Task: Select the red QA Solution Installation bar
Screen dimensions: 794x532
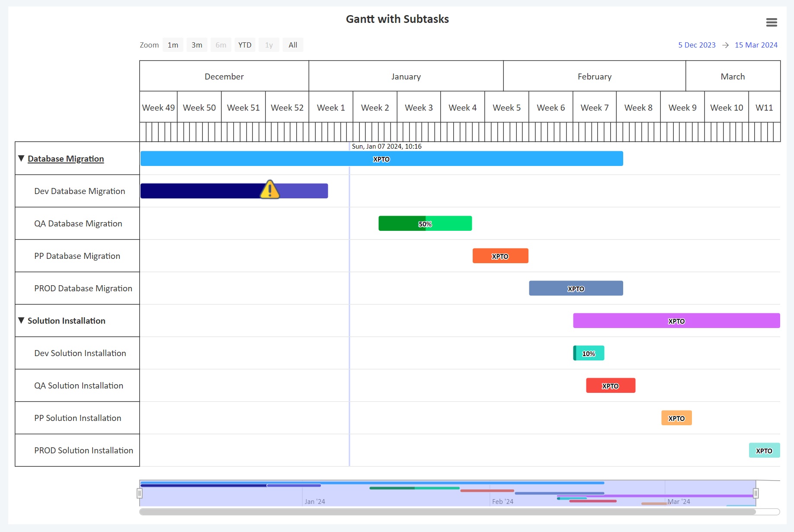Action: [610, 385]
